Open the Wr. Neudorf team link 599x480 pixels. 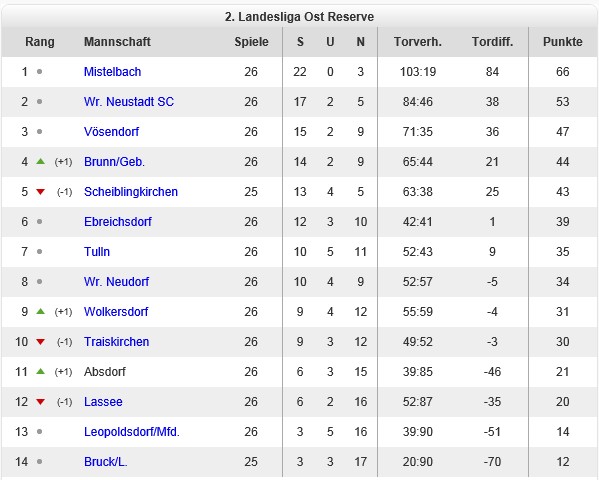(116, 282)
